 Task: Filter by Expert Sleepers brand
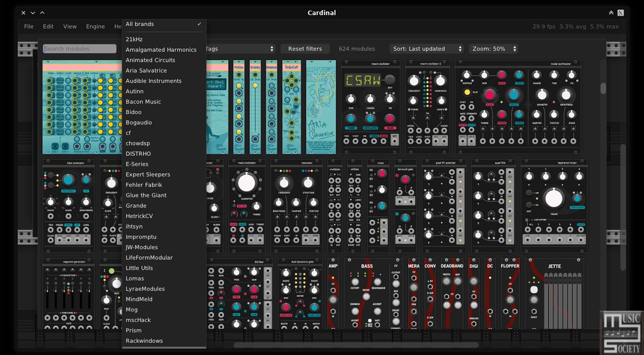(164, 175)
